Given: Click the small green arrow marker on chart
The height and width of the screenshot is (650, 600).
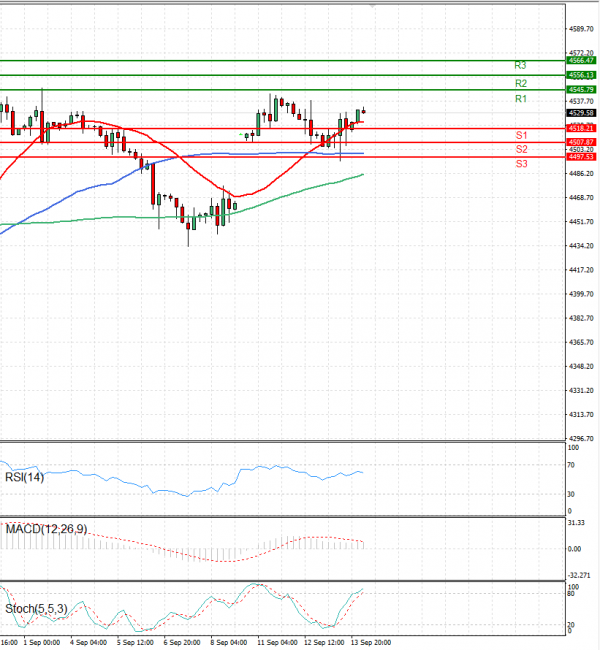Looking at the screenshot, I should tap(240, 134).
